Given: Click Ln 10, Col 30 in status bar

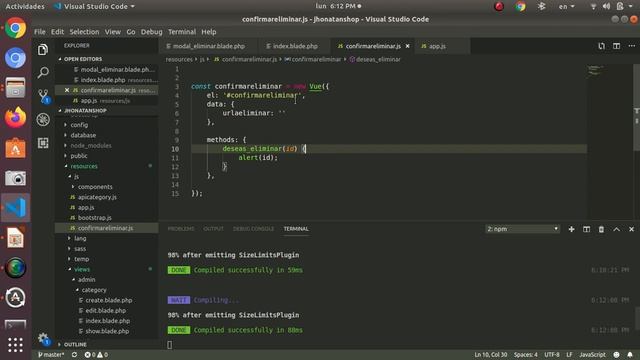Looking at the screenshot, I should coord(491,355).
